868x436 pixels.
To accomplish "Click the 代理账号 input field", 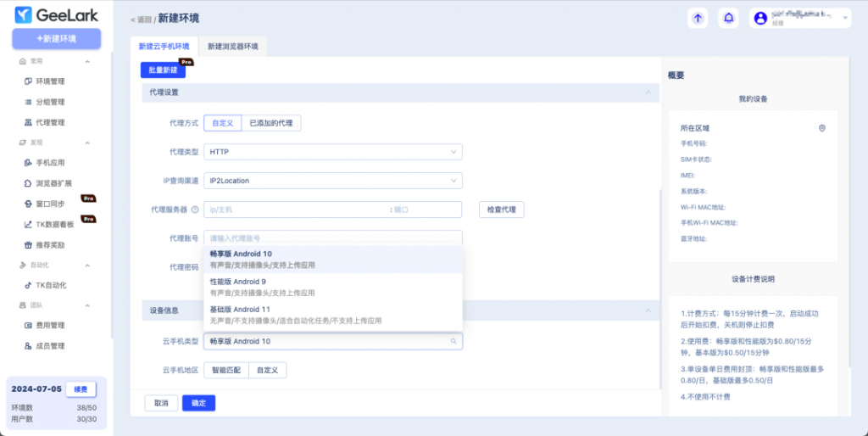I will tap(333, 238).
